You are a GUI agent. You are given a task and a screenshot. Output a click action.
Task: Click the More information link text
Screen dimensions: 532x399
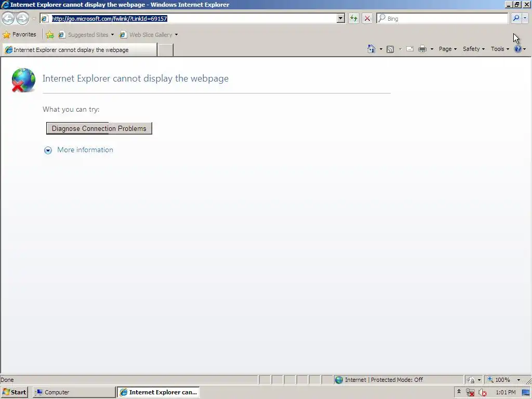pyautogui.click(x=85, y=150)
